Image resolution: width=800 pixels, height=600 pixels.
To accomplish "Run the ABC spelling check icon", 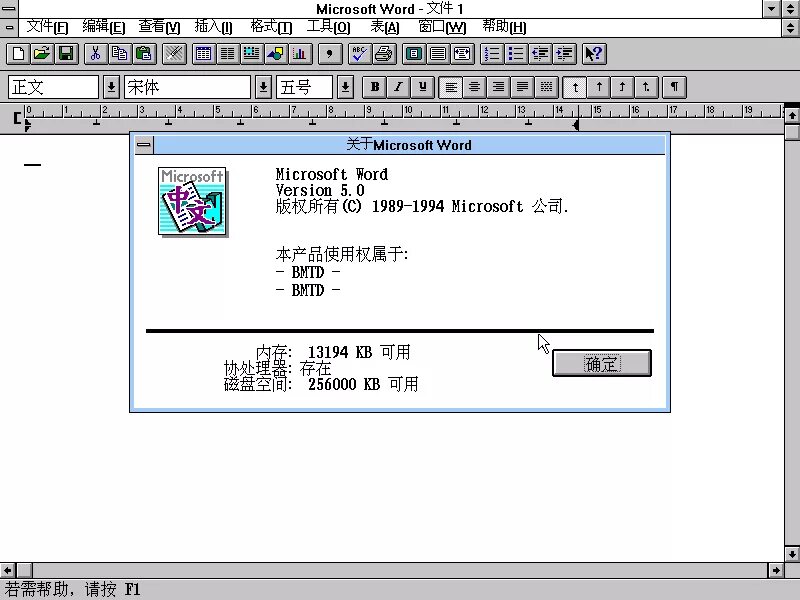I will tap(359, 54).
